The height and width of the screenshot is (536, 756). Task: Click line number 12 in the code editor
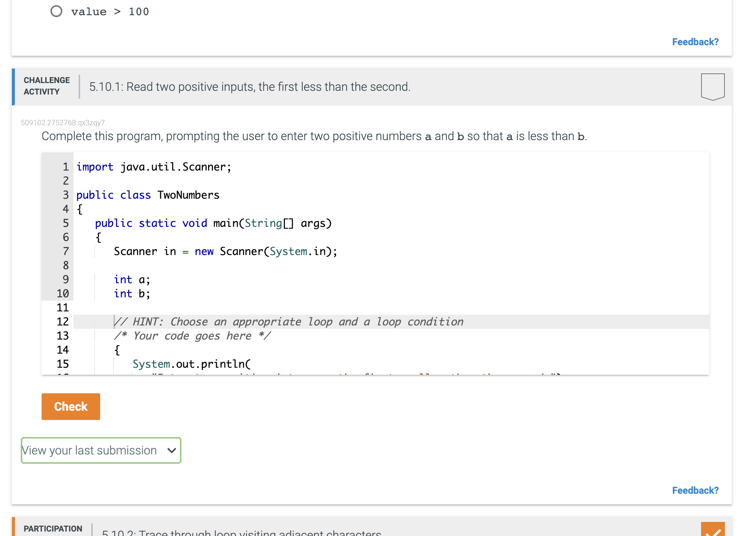click(63, 321)
